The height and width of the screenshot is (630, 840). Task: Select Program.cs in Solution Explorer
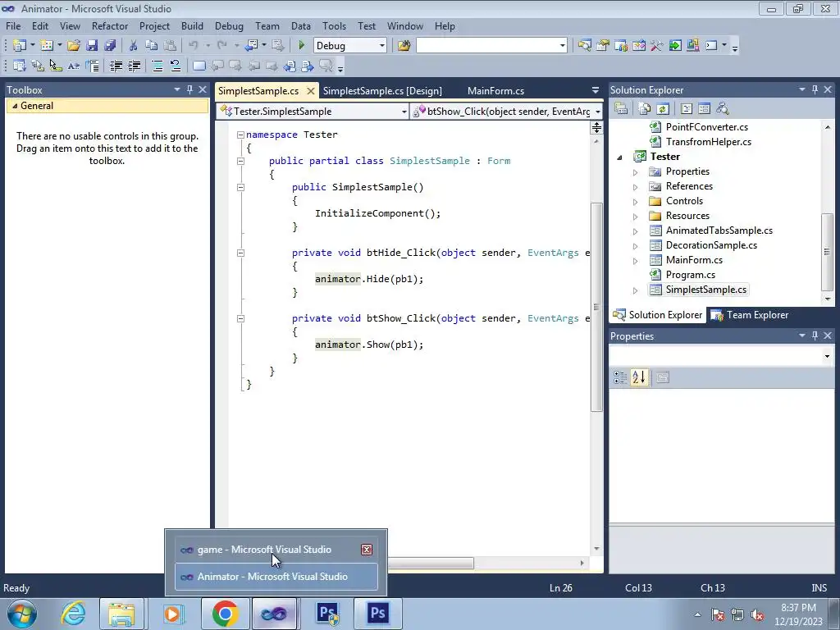coord(690,275)
